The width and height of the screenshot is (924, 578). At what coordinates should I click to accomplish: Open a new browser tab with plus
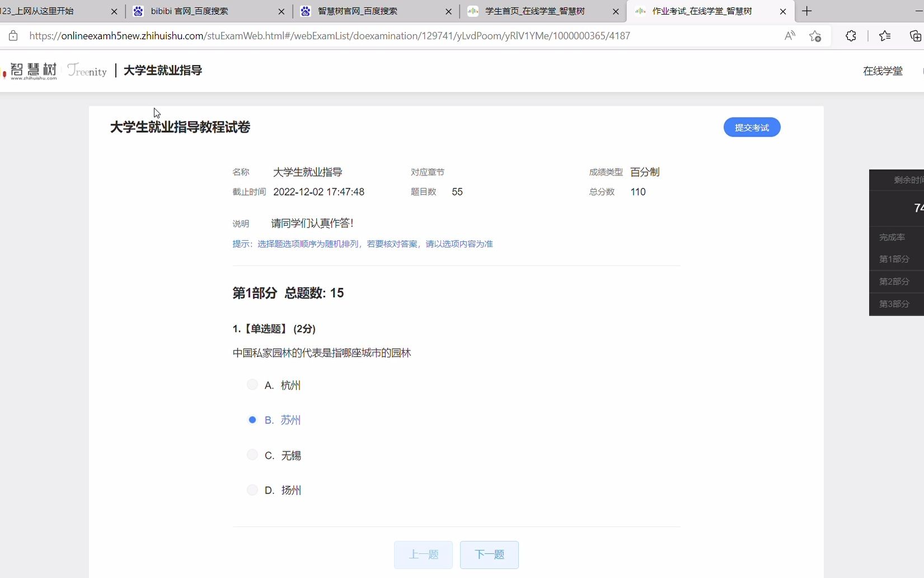(x=806, y=11)
